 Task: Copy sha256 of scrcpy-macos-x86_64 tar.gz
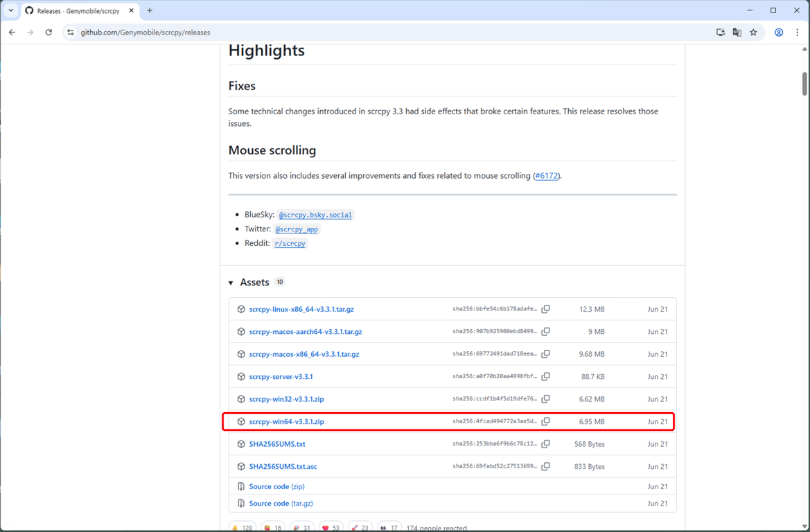[x=545, y=354]
